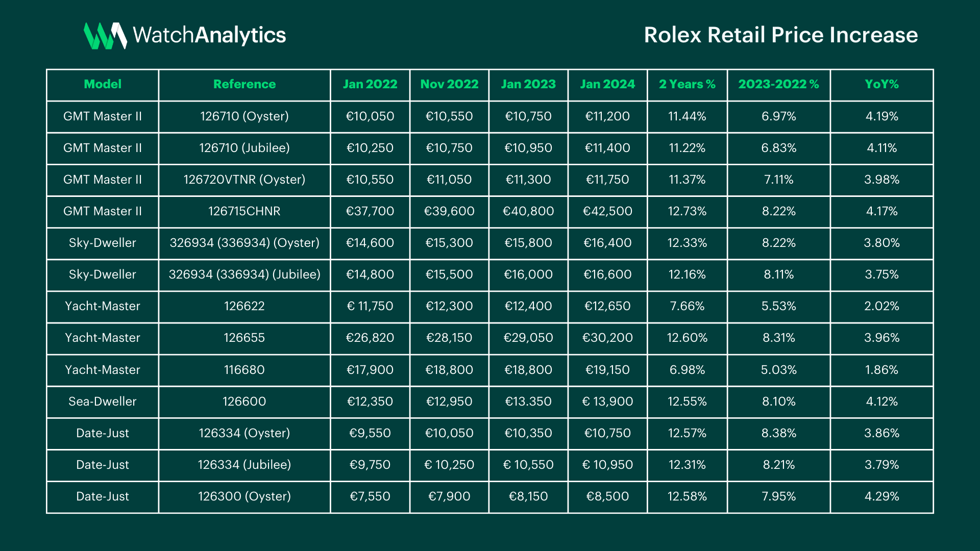
Task: Select the 2023-2022 % header cell
Action: click(778, 84)
